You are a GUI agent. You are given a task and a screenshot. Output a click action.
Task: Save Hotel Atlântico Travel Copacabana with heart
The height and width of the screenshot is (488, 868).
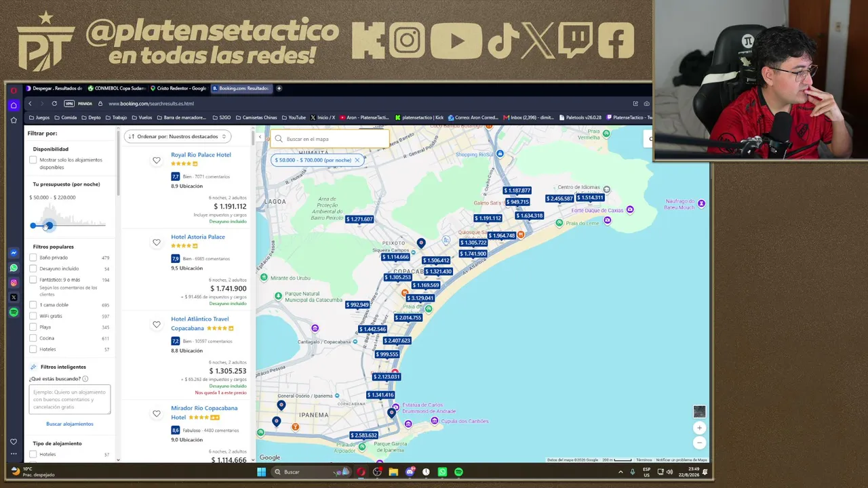[157, 325]
